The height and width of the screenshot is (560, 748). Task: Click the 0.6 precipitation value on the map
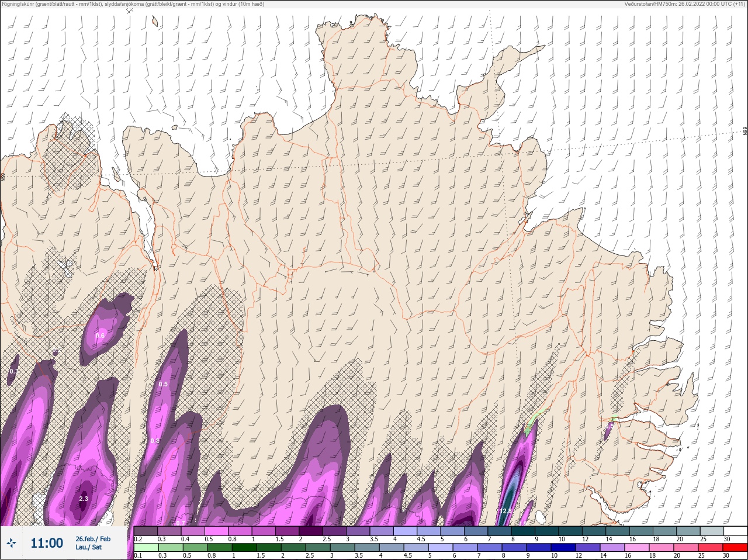[100, 336]
